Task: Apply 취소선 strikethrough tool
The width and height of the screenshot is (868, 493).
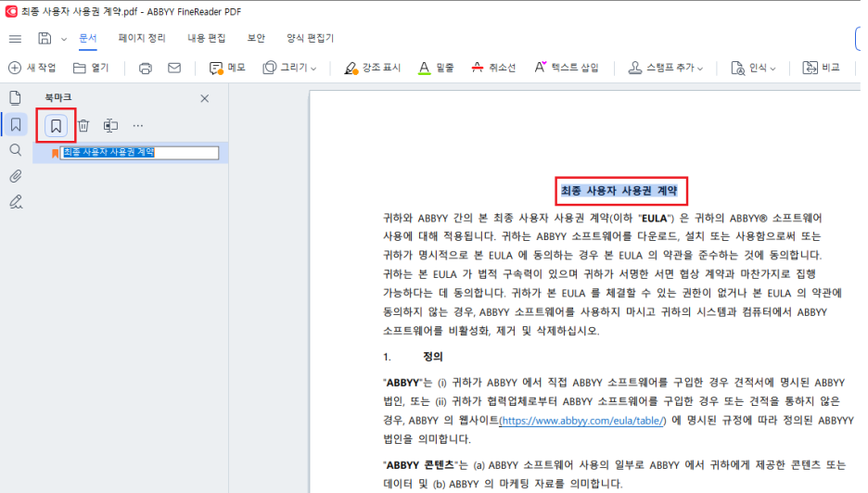Action: pyautogui.click(x=493, y=68)
